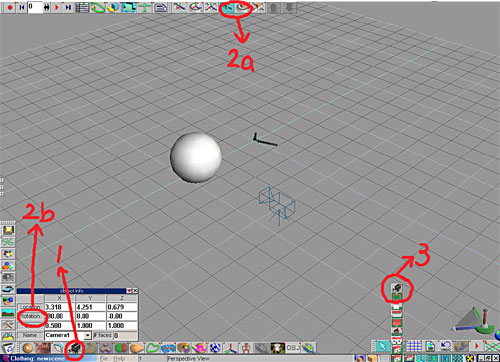Click the Undo arrow icon
Viewport: 500px width, 362px height.
click(446, 347)
